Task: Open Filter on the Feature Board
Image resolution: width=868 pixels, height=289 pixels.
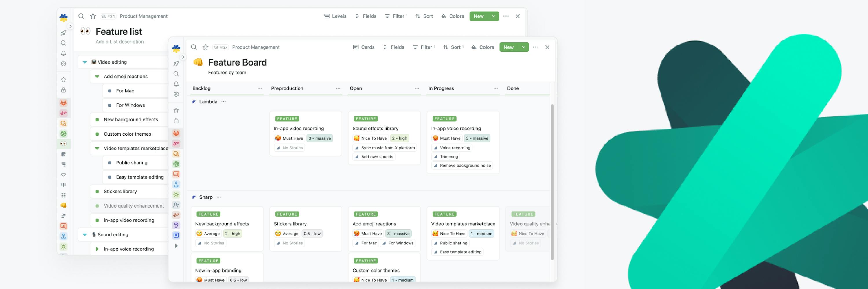Action: pos(424,47)
